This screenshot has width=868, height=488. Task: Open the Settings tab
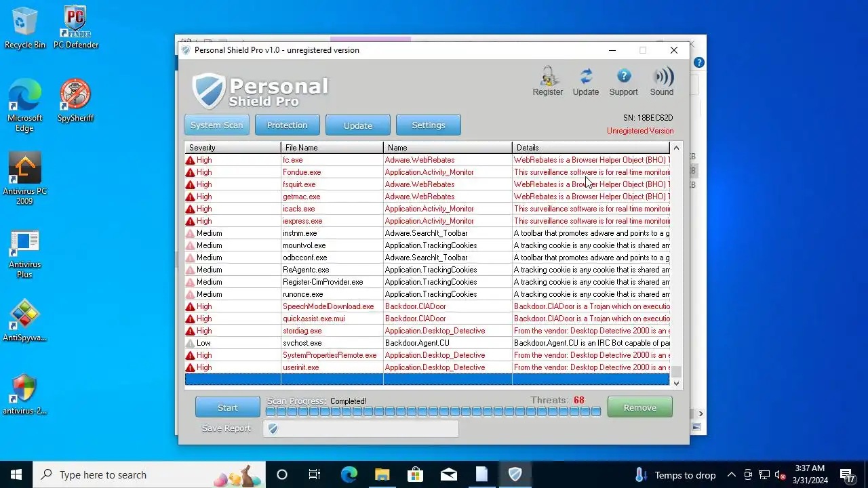[428, 125]
